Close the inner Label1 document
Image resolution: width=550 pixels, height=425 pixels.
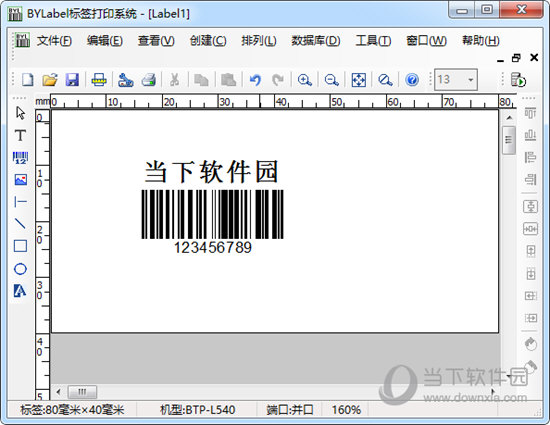[x=534, y=58]
